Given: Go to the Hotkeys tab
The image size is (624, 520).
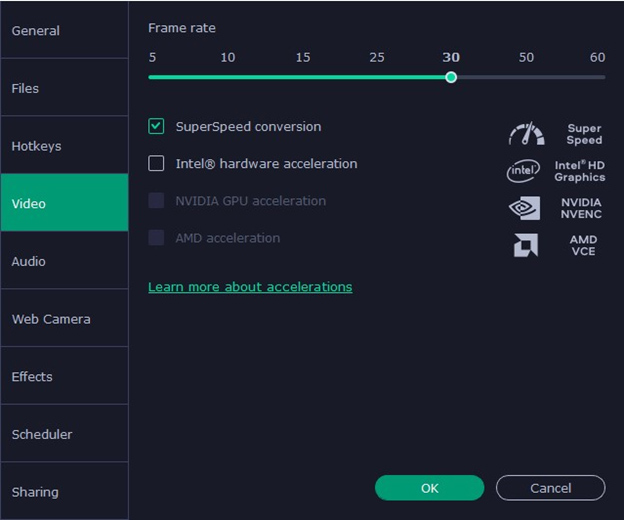Looking at the screenshot, I should coord(64,146).
